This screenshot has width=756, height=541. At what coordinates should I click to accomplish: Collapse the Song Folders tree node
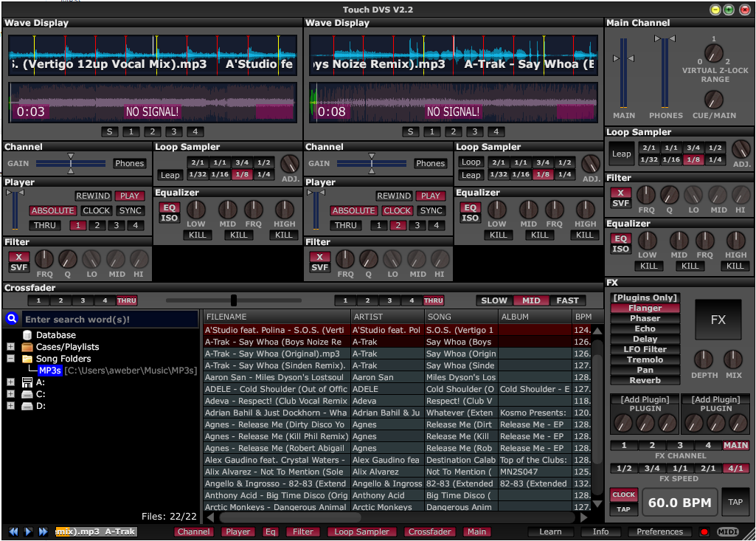point(10,359)
